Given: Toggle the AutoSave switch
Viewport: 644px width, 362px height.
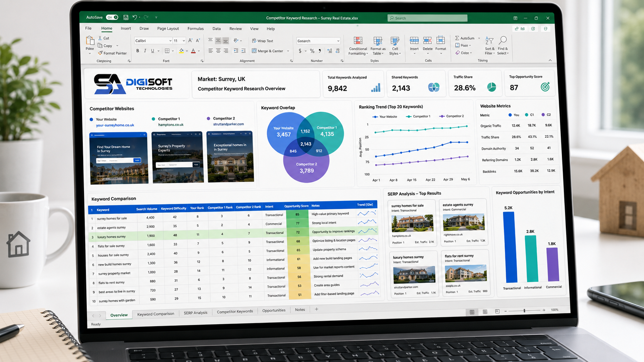Looking at the screenshot, I should pos(112,17).
